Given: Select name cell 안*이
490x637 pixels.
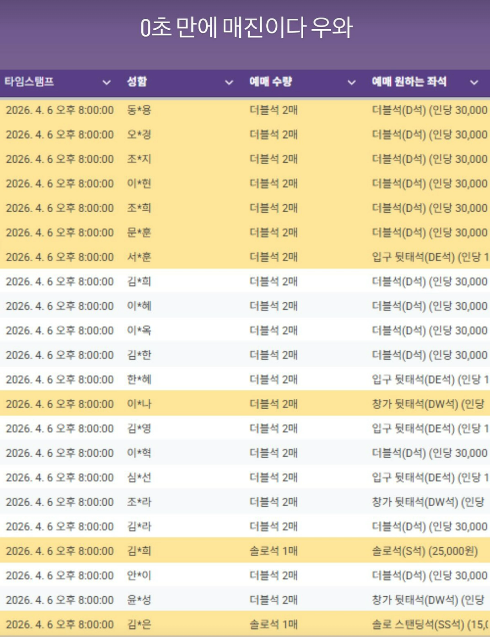Looking at the screenshot, I should [139, 575].
